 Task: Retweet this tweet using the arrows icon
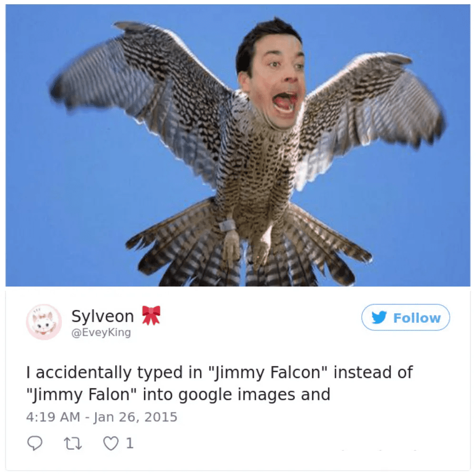click(x=73, y=443)
